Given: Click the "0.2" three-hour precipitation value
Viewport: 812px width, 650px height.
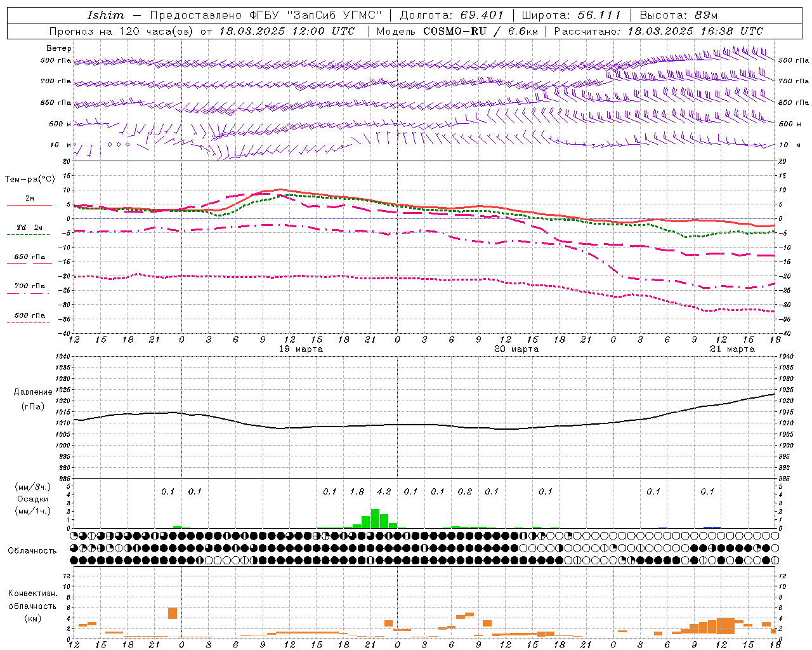Looking at the screenshot, I should tap(465, 492).
